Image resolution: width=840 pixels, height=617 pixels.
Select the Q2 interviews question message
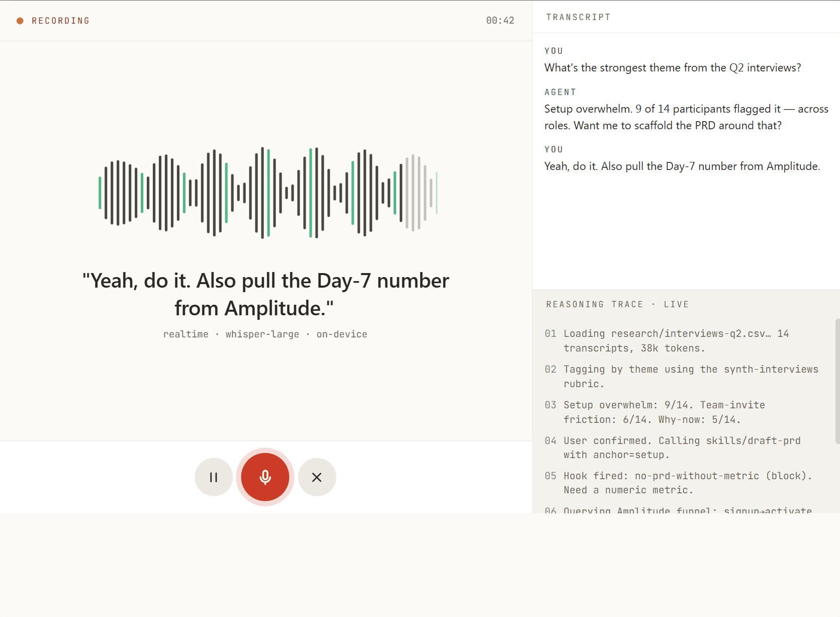673,67
